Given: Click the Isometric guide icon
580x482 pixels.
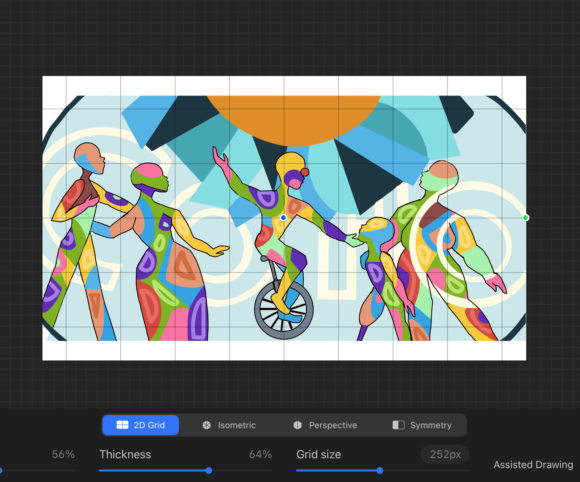Looking at the screenshot, I should [206, 425].
